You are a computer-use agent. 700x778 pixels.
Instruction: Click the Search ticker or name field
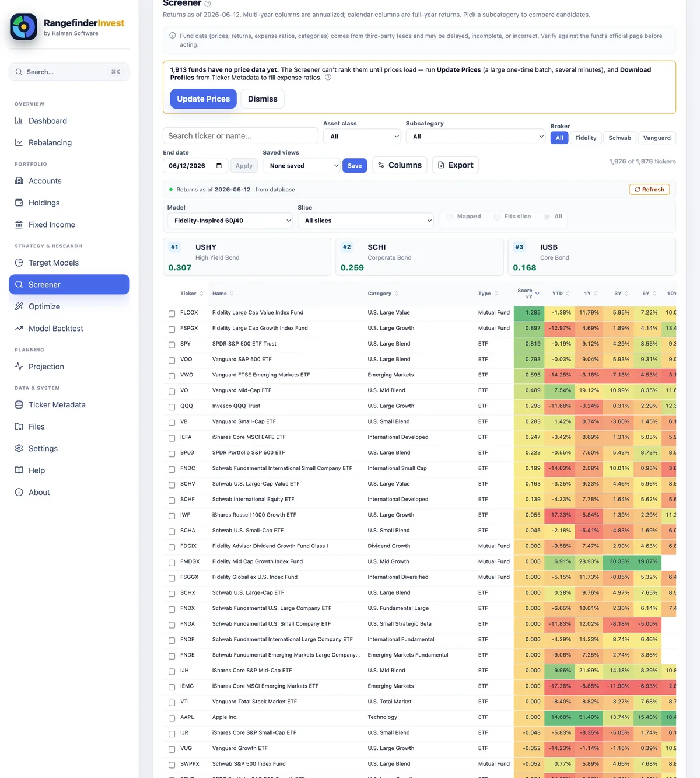point(240,136)
